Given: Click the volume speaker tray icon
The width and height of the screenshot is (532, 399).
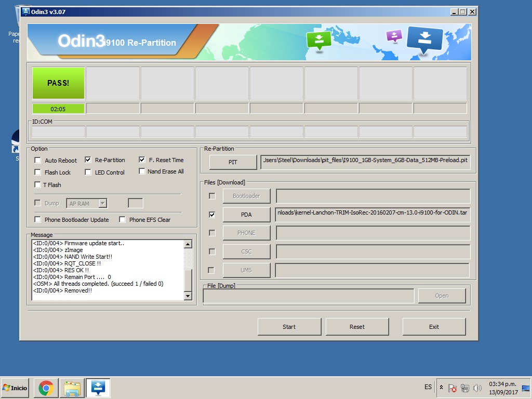Looking at the screenshot, I should pos(477,388).
